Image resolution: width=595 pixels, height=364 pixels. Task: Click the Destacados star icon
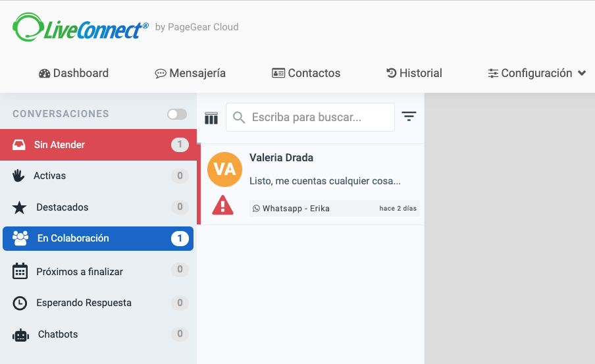pos(19,207)
